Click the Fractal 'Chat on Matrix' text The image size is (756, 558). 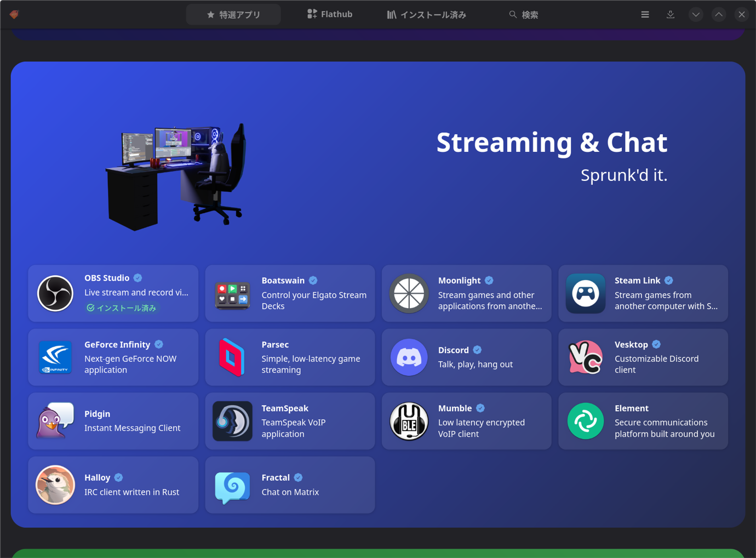(x=290, y=492)
